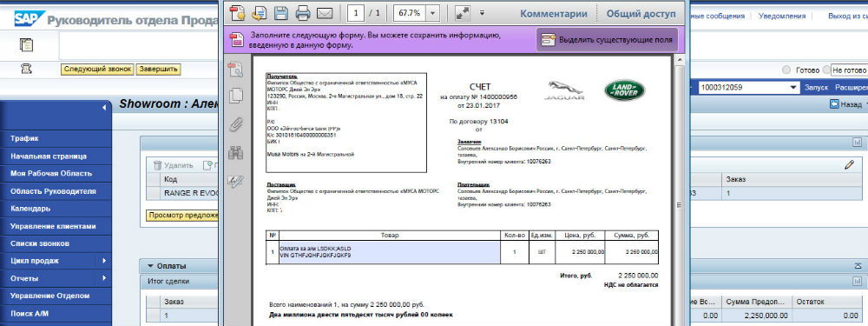Image resolution: width=868 pixels, height=326 pixels.
Task: Click the Завершить button
Action: click(x=158, y=70)
